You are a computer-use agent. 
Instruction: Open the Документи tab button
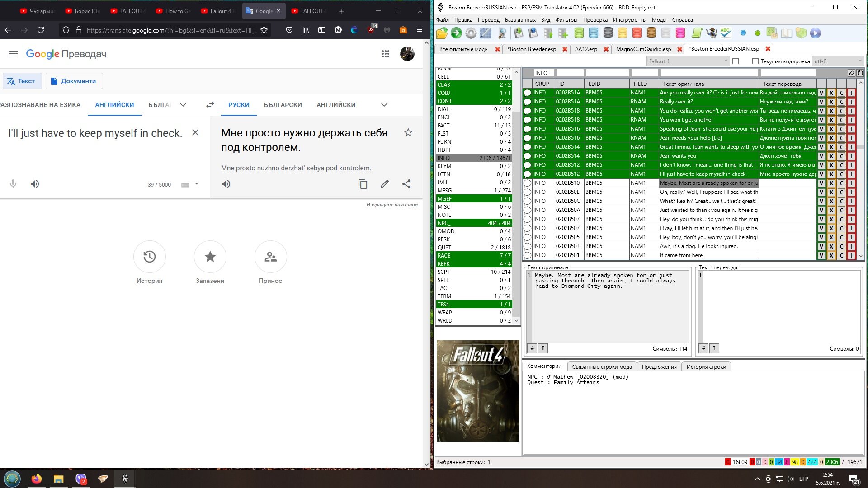(74, 81)
